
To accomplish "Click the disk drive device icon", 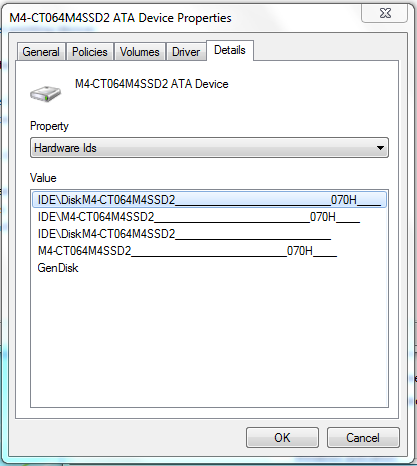I will pyautogui.click(x=46, y=93).
